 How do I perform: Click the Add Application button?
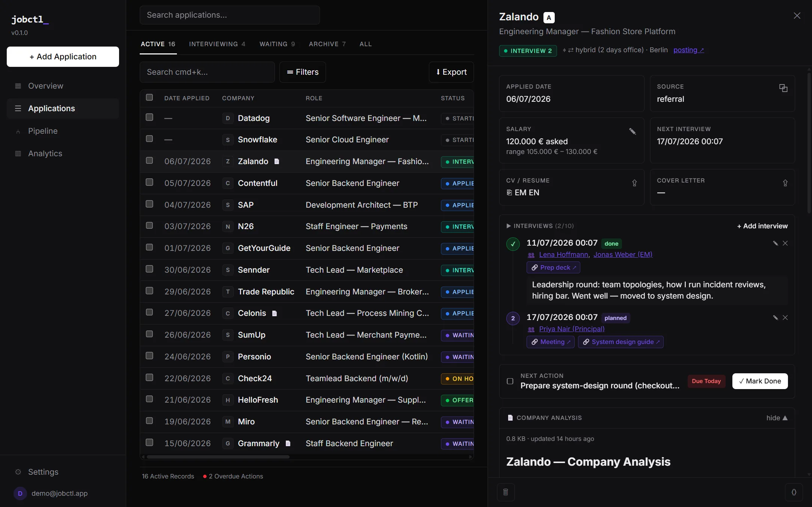[x=63, y=57]
